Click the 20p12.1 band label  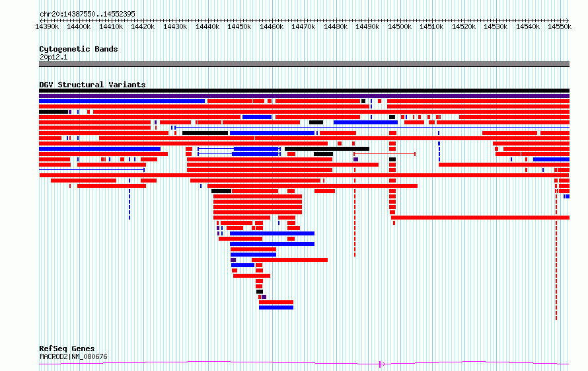(x=54, y=57)
